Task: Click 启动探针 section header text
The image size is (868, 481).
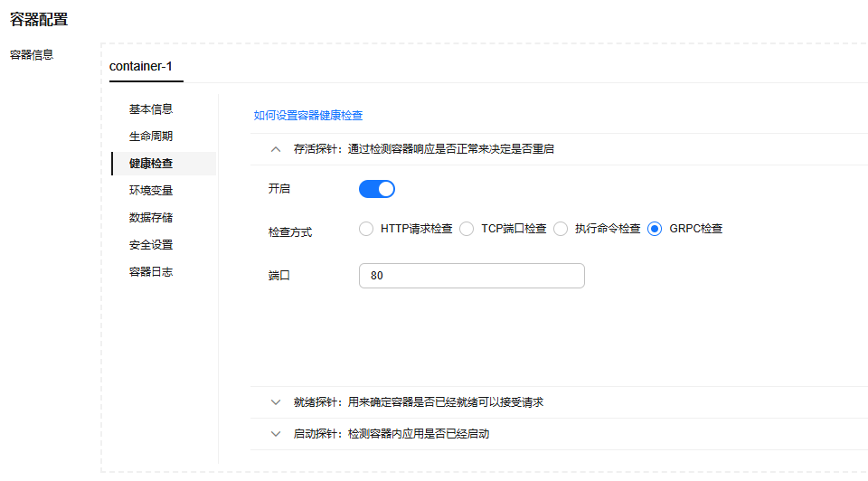Action: (x=392, y=434)
